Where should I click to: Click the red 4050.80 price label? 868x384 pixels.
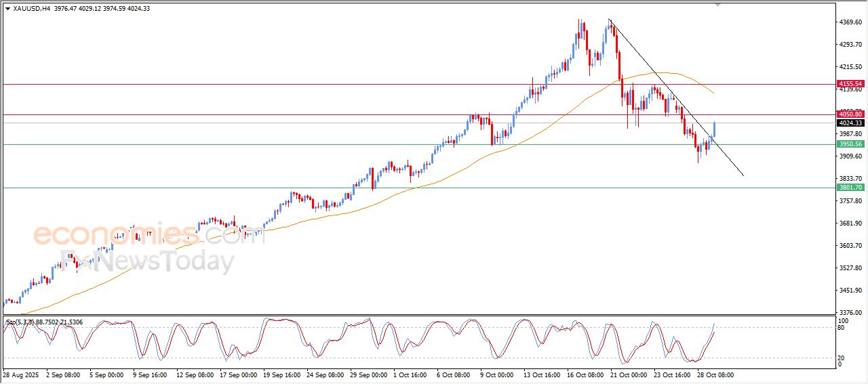tap(850, 114)
